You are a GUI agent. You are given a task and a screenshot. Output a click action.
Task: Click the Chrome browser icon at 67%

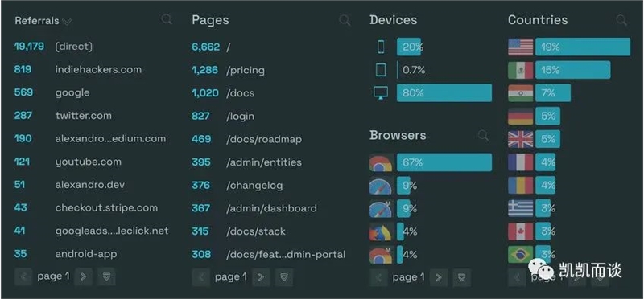(381, 162)
